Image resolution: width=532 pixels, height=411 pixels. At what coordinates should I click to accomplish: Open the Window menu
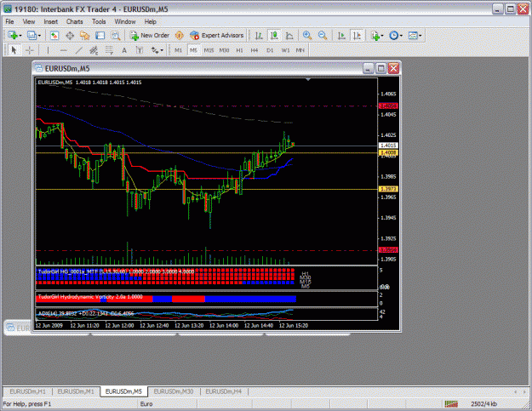click(x=125, y=22)
